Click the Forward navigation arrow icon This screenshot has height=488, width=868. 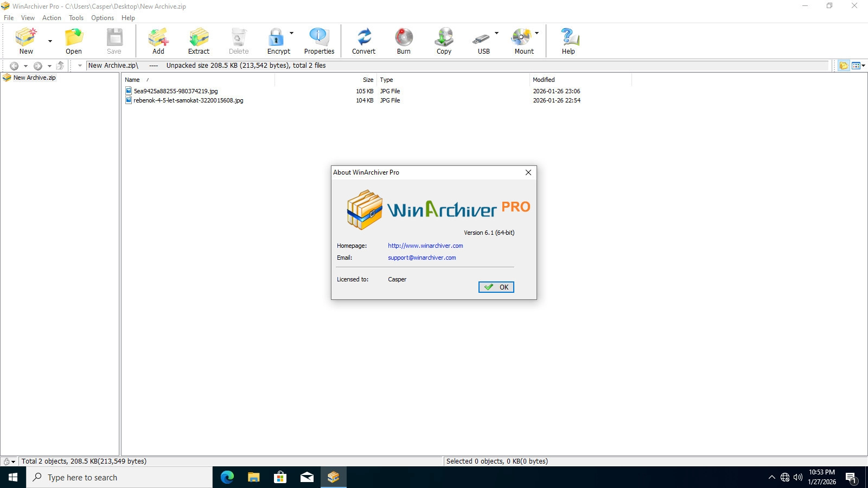pyautogui.click(x=37, y=66)
